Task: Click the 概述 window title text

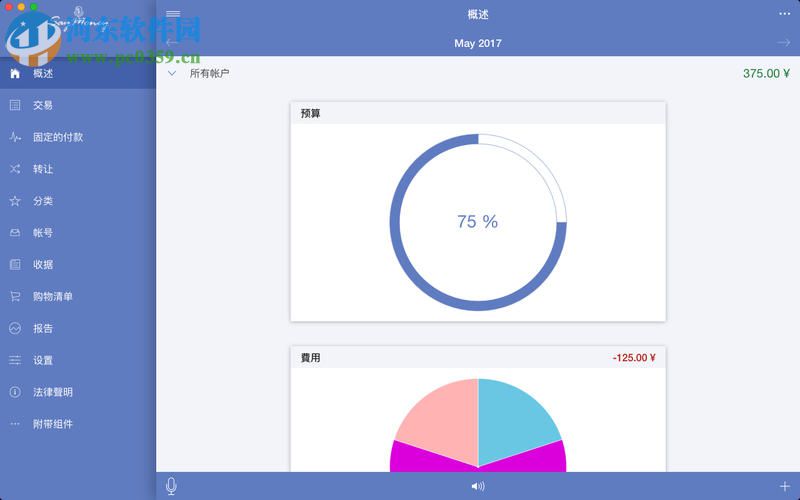Action: coord(478,14)
